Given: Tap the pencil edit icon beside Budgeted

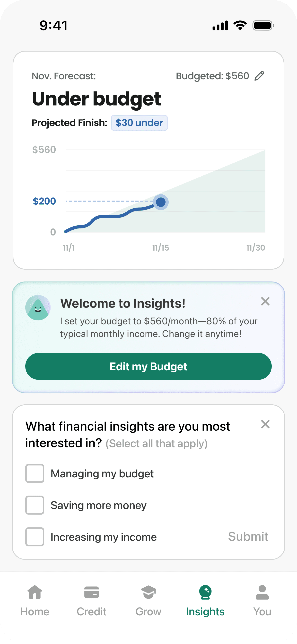Looking at the screenshot, I should [259, 76].
